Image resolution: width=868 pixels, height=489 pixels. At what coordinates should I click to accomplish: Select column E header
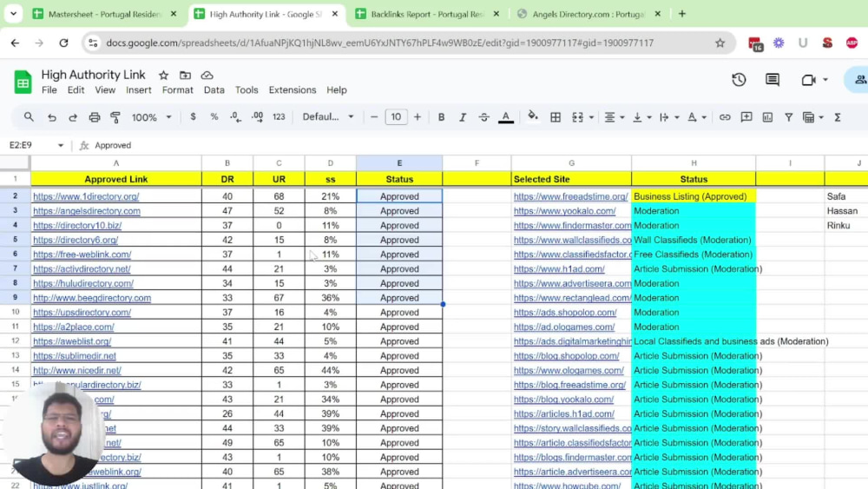tap(399, 162)
